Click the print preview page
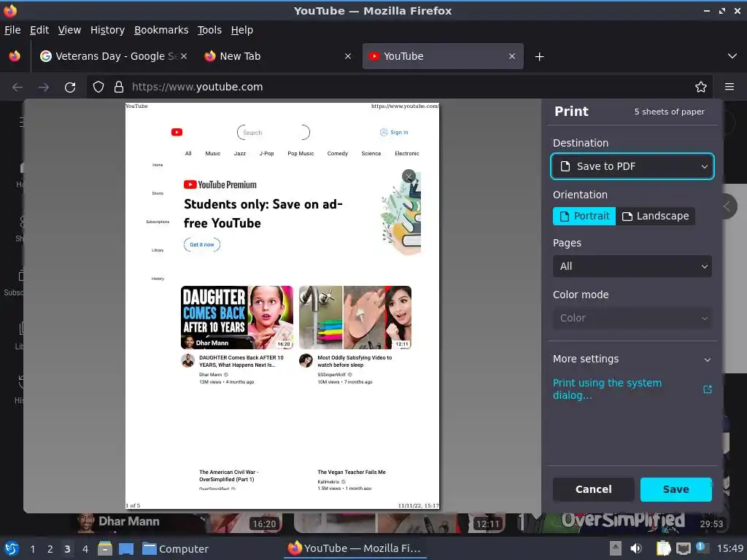This screenshot has height=560, width=747. (x=282, y=306)
